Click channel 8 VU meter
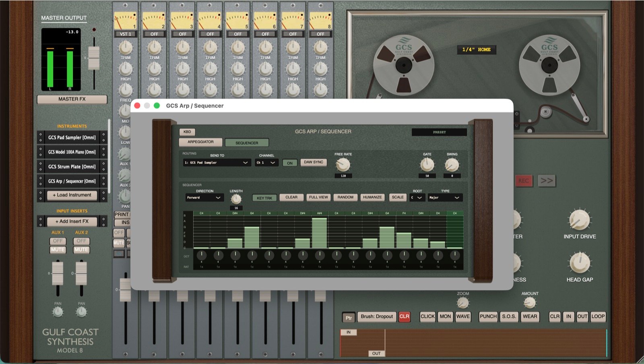Viewport: 644px width, 364px height. [320, 21]
